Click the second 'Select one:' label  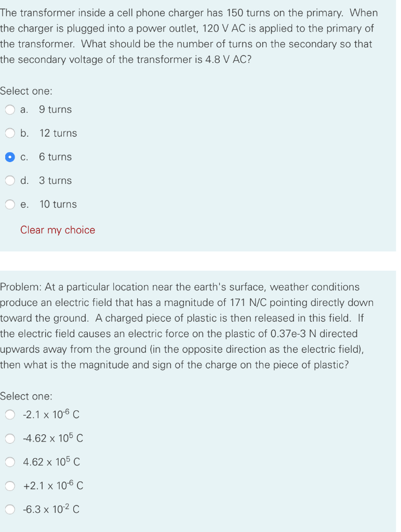[x=26, y=396]
